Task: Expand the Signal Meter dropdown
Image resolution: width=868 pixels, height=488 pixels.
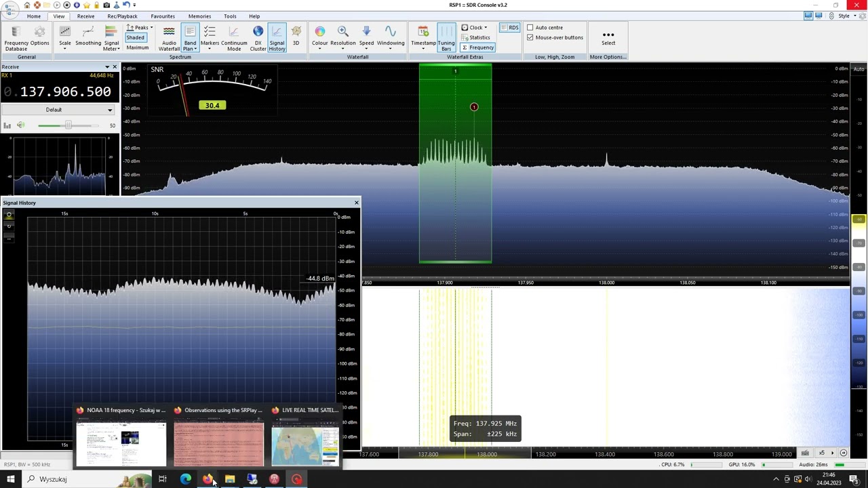Action: [111, 38]
